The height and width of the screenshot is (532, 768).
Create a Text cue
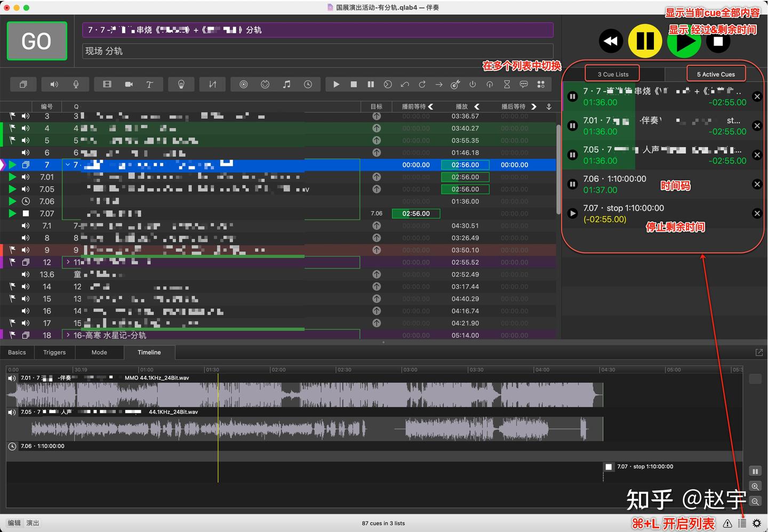[150, 84]
